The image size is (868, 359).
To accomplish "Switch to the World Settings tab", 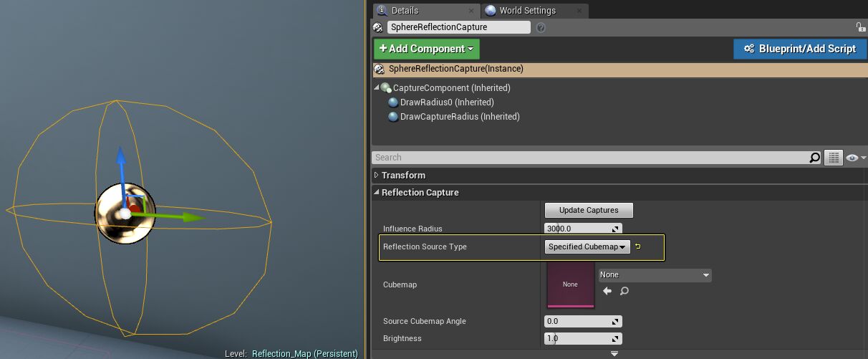I will (527, 11).
